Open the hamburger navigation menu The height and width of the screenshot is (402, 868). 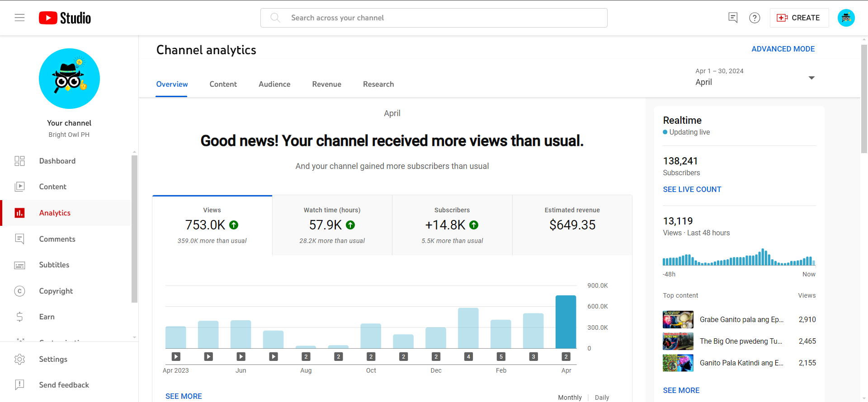coord(19,18)
